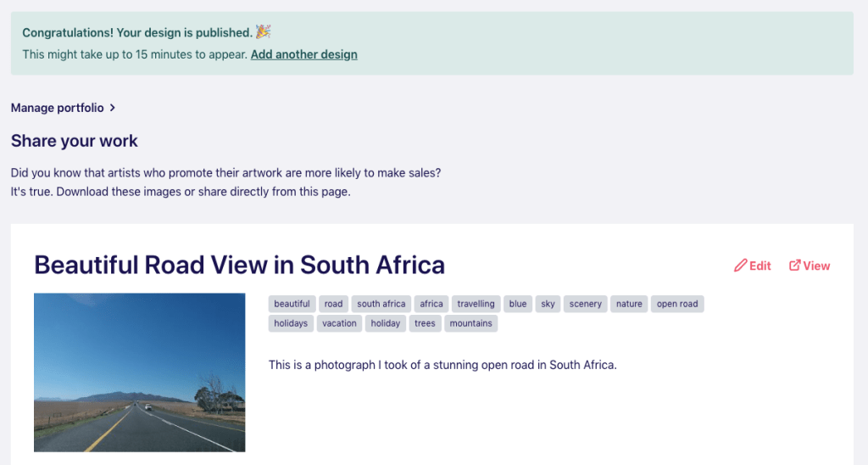The image size is (868, 465).
Task: Click the external-link View icon
Action: (x=795, y=266)
